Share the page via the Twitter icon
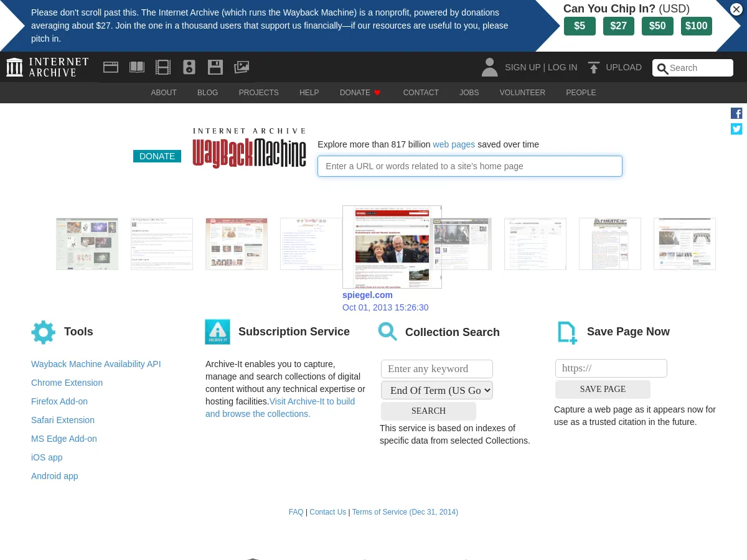 736,129
